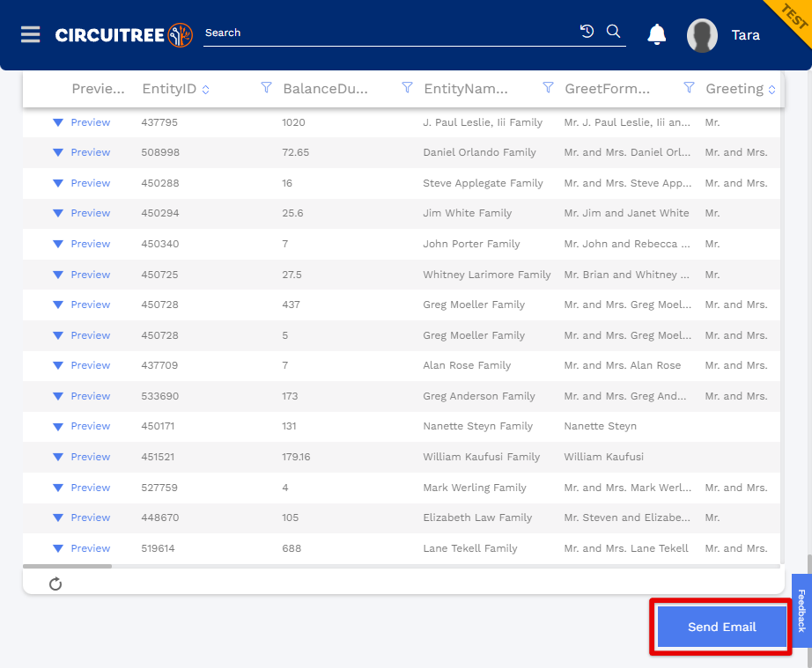This screenshot has width=812, height=668.
Task: Expand the Jim White Family row
Action: tap(58, 213)
